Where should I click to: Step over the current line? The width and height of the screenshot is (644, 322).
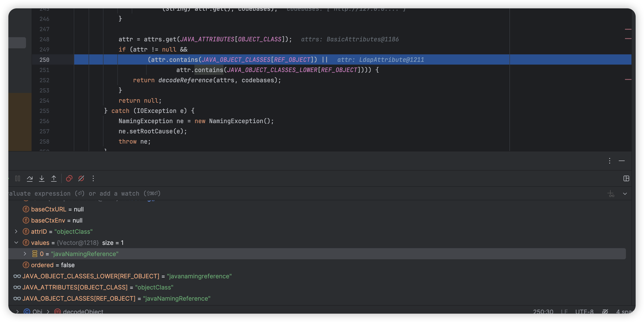click(29, 178)
